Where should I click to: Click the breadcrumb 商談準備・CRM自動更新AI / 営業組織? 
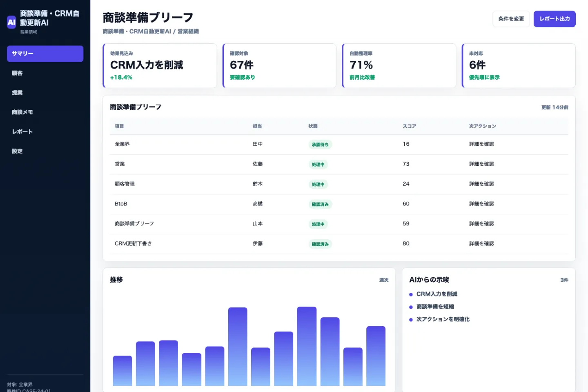(151, 31)
